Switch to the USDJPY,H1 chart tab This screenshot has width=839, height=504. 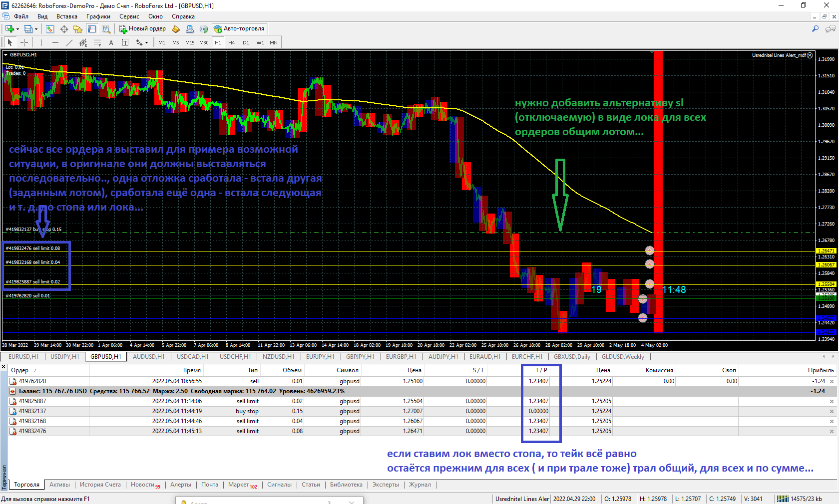[64, 357]
